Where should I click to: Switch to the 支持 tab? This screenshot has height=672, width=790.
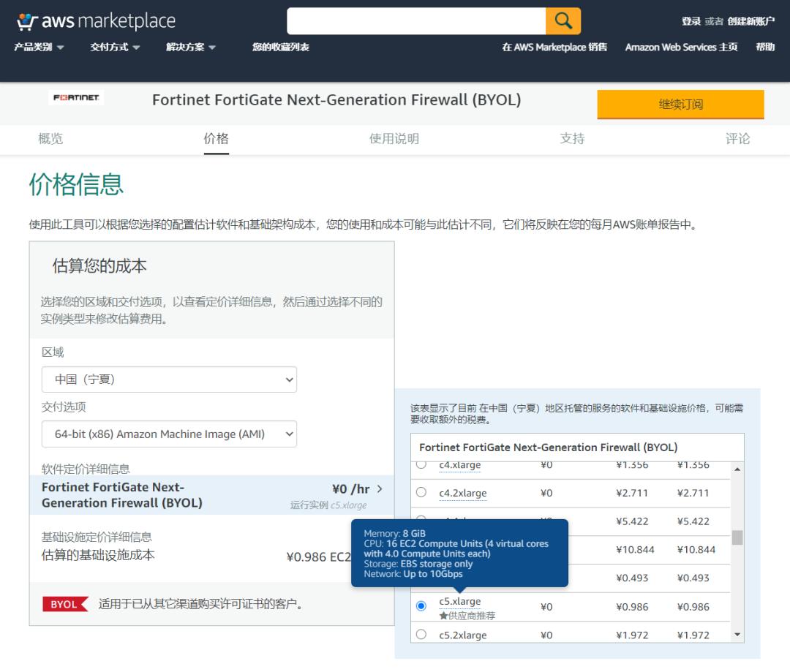[573, 138]
